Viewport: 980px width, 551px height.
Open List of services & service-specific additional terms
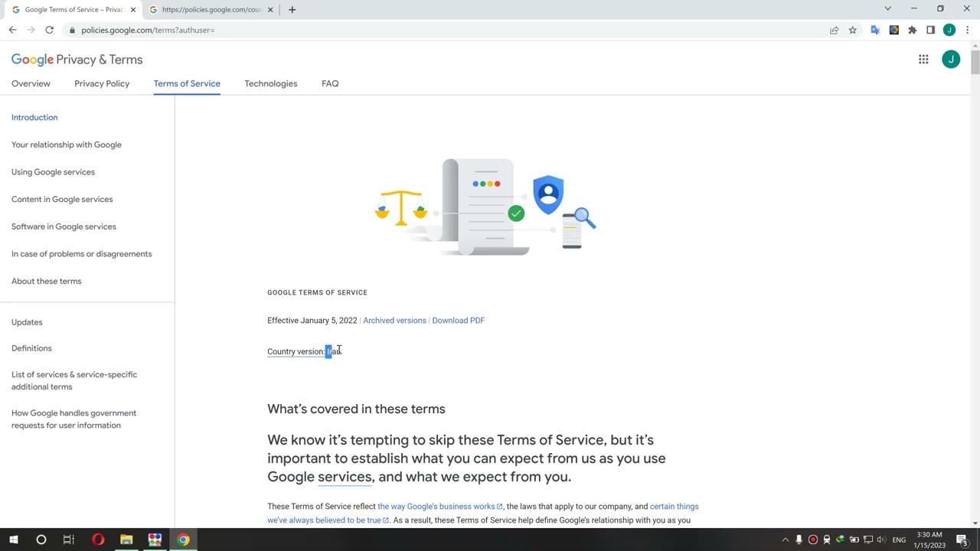tap(74, 380)
